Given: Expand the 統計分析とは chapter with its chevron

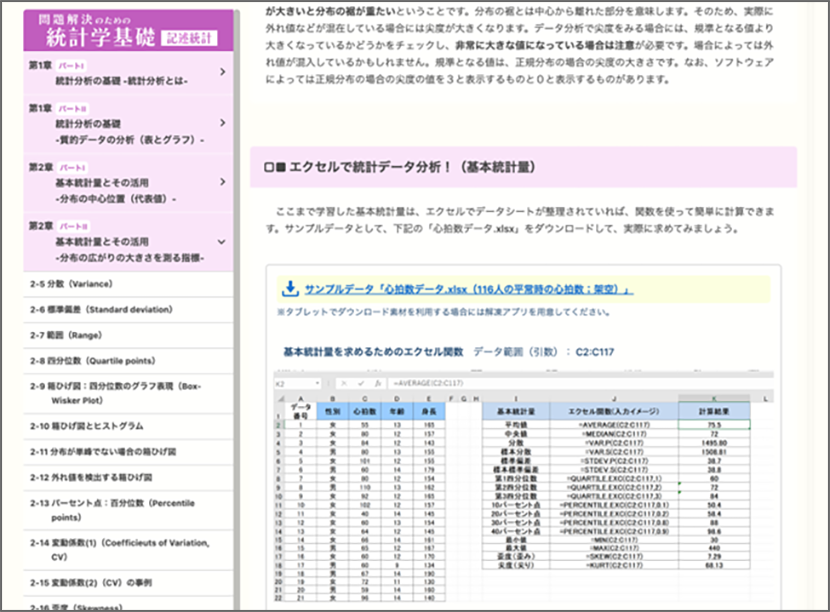Looking at the screenshot, I should point(222,71).
